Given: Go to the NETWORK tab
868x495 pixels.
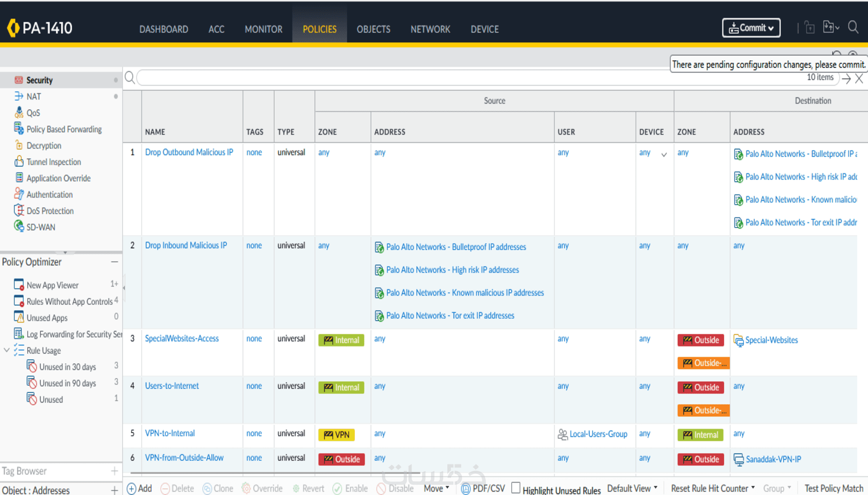Looking at the screenshot, I should [x=430, y=29].
